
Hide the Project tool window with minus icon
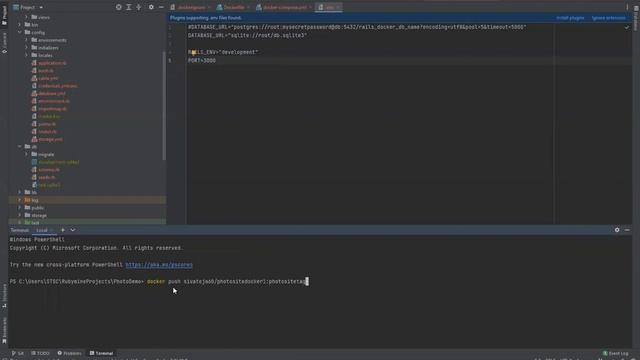pos(161,7)
